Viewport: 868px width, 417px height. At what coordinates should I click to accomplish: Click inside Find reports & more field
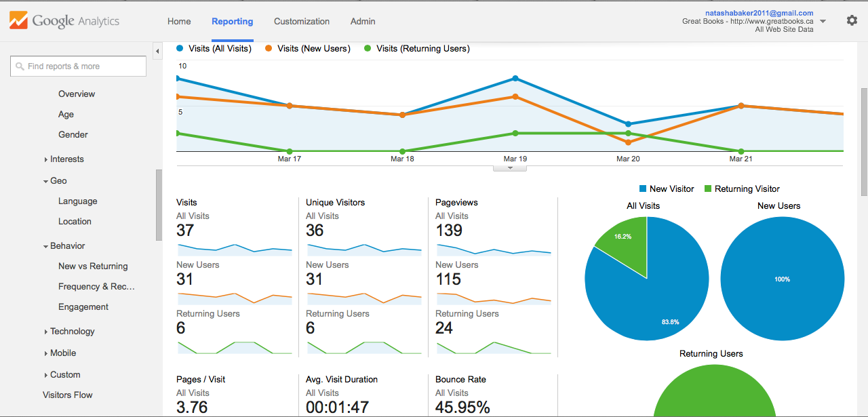coord(78,66)
